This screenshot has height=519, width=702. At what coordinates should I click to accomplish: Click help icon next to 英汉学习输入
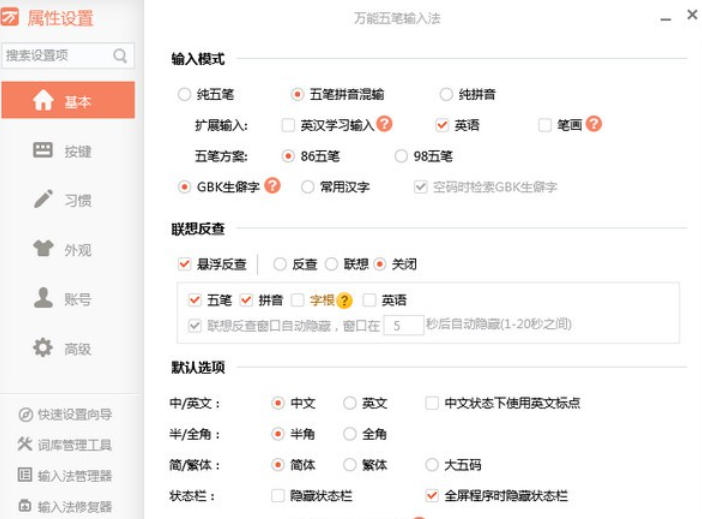[384, 124]
